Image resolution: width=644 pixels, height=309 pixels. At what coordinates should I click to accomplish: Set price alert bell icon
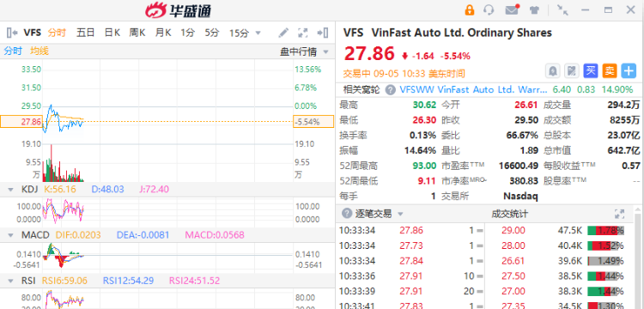coord(552,71)
